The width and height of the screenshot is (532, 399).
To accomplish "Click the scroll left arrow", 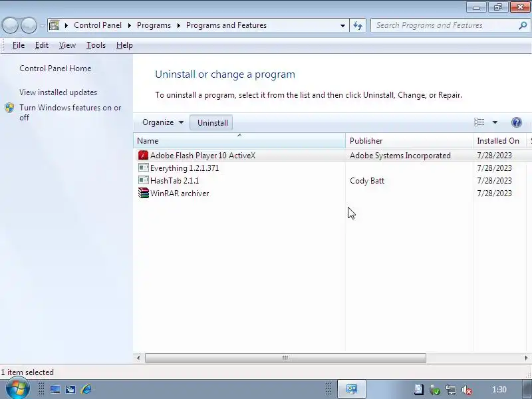I will 138,358.
